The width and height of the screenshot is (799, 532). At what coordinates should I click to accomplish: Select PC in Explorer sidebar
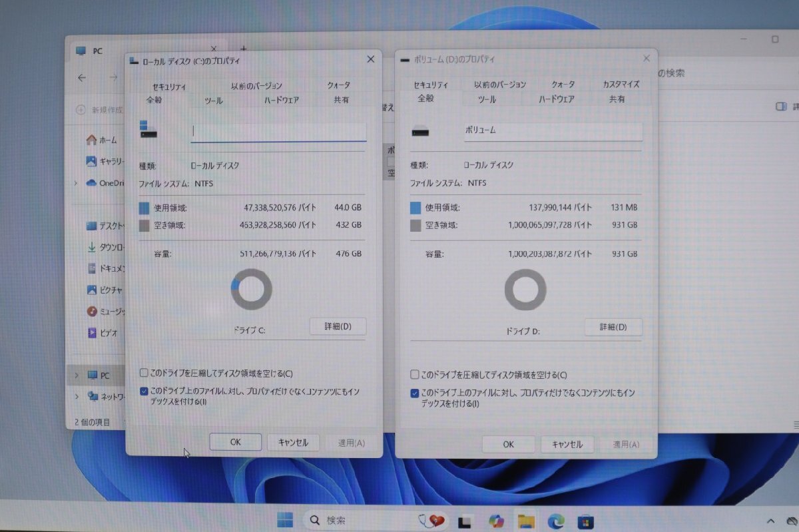99,375
